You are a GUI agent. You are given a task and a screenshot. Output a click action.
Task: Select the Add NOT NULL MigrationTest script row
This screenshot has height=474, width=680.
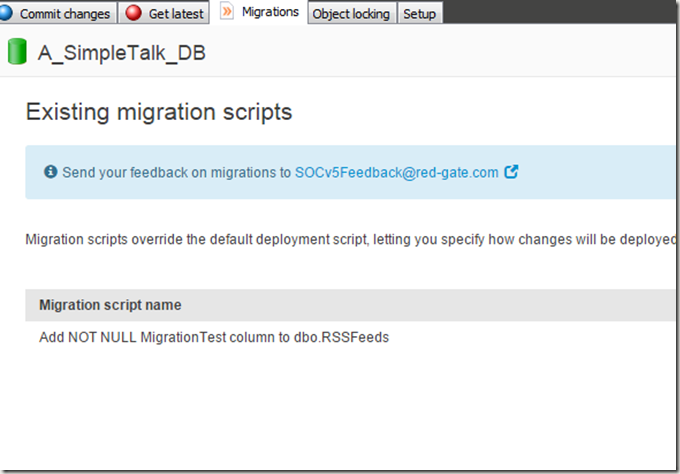pos(214,337)
